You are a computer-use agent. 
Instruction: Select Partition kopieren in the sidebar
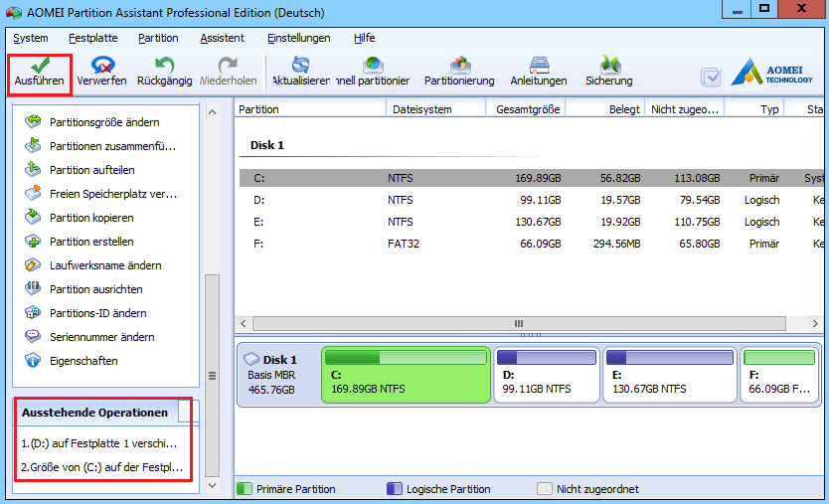point(91,218)
